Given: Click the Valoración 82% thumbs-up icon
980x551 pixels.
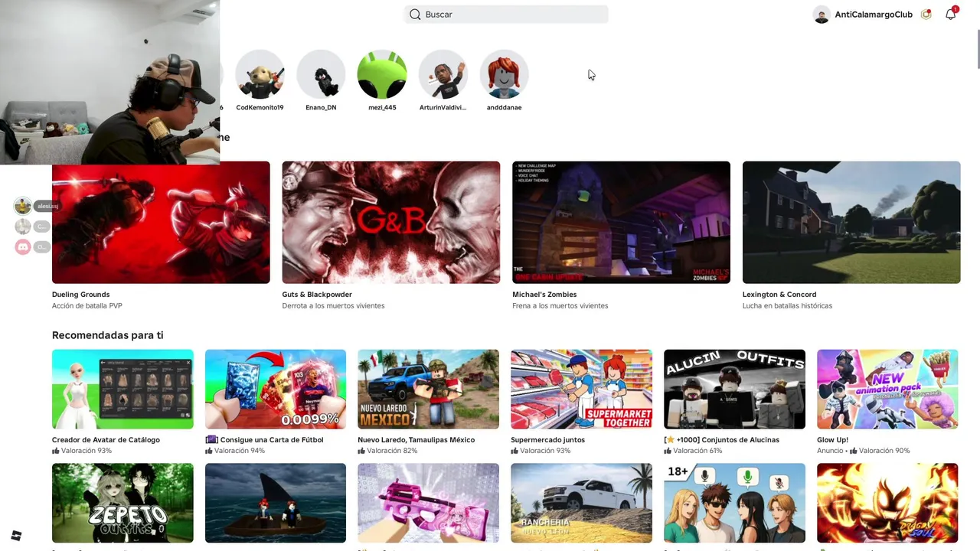Looking at the screenshot, I should [361, 451].
